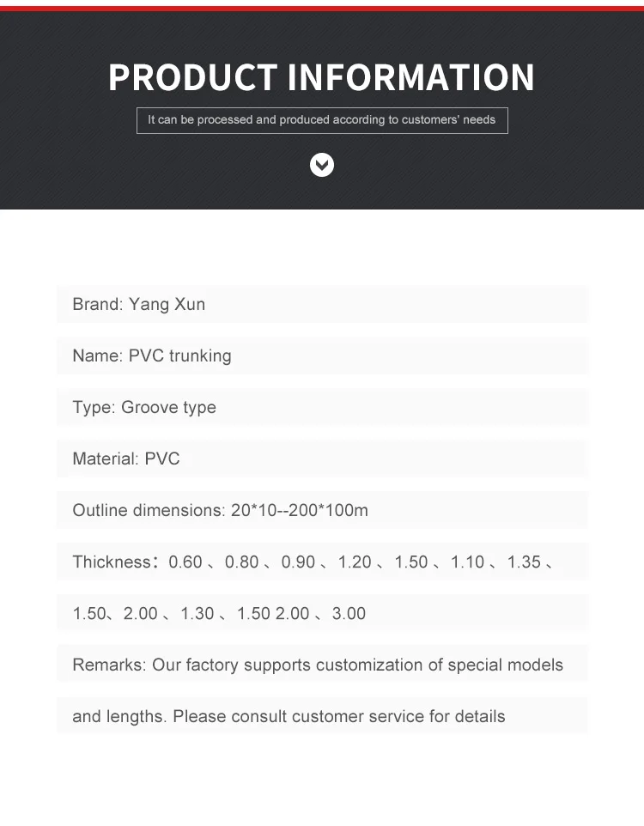Click the PRODUCT INFORMATION heading
Image resolution: width=644 pixels, height=826 pixels.
click(321, 77)
